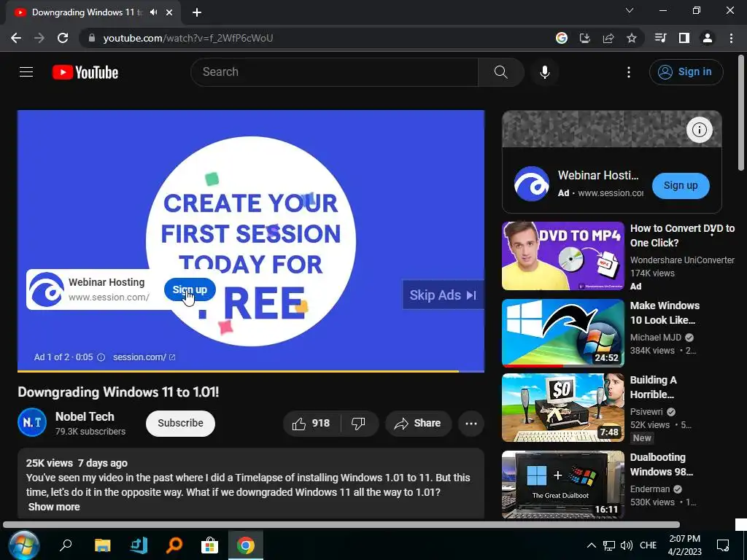Open the Nobel Tech channel name
The width and height of the screenshot is (747, 560).
(x=85, y=416)
